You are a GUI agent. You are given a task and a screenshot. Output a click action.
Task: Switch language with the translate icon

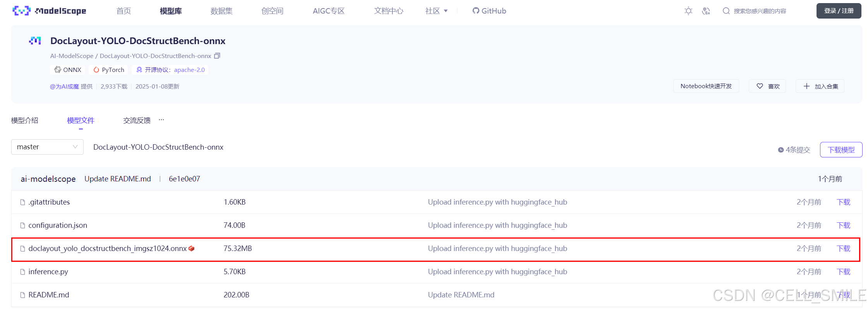tap(706, 11)
